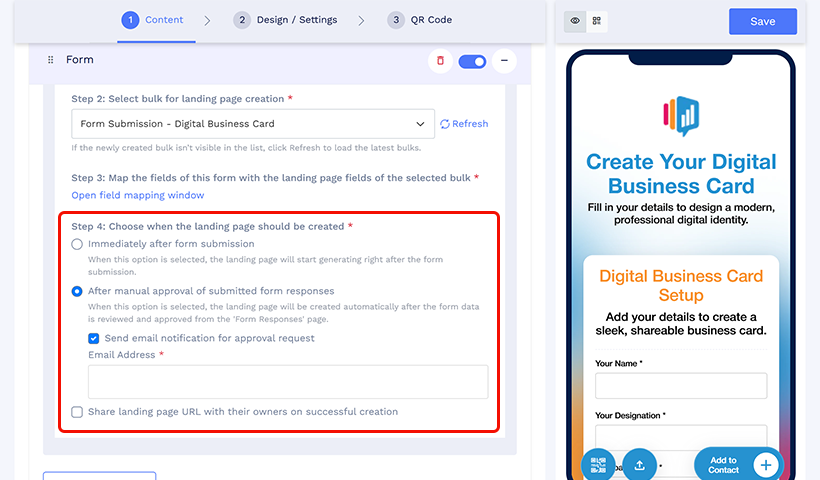Click 'Create Your Digital Business Card' heading
This screenshot has width=820, height=480.
[x=681, y=174]
